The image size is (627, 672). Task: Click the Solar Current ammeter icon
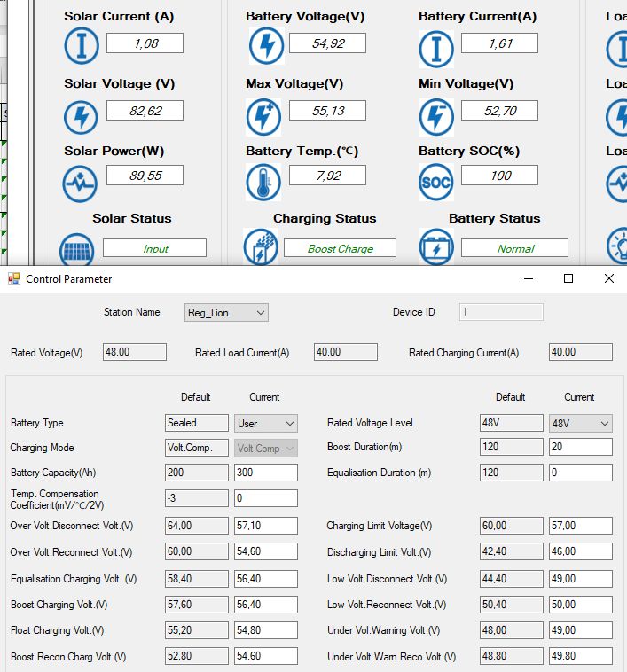coord(81,46)
